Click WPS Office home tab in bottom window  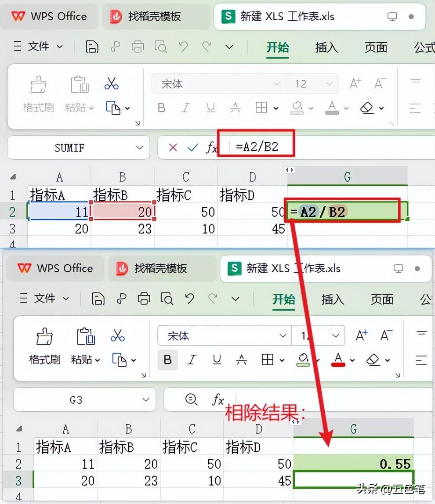55,268
